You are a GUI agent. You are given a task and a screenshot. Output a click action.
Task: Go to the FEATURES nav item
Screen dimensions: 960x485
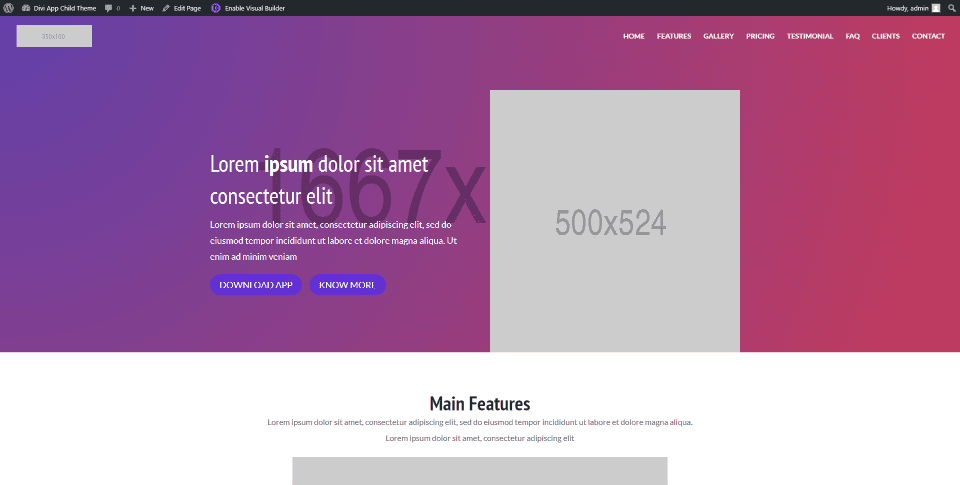[674, 36]
